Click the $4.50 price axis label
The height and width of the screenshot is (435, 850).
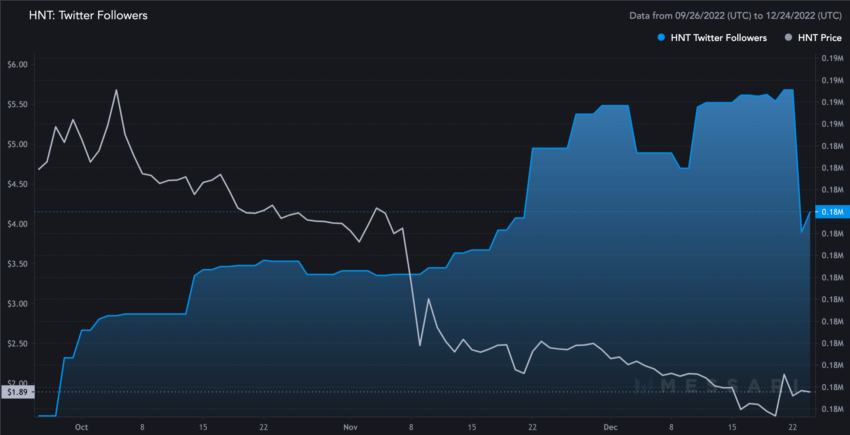pos(17,184)
